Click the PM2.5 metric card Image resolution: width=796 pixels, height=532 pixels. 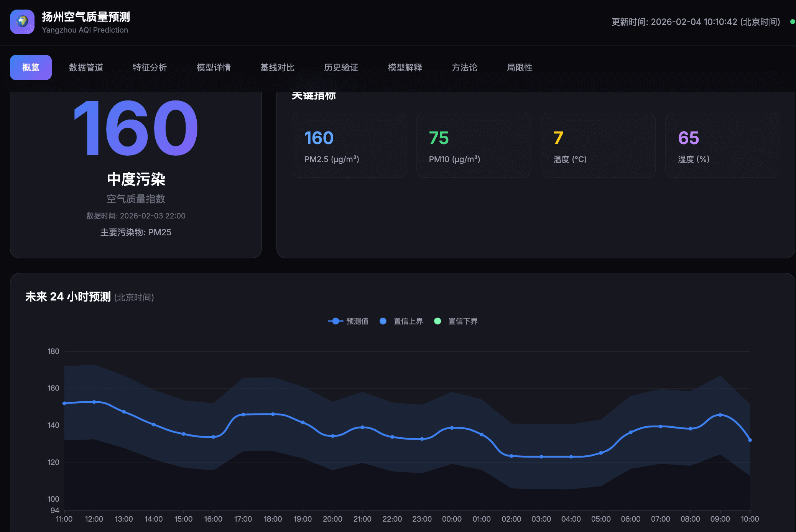(349, 145)
